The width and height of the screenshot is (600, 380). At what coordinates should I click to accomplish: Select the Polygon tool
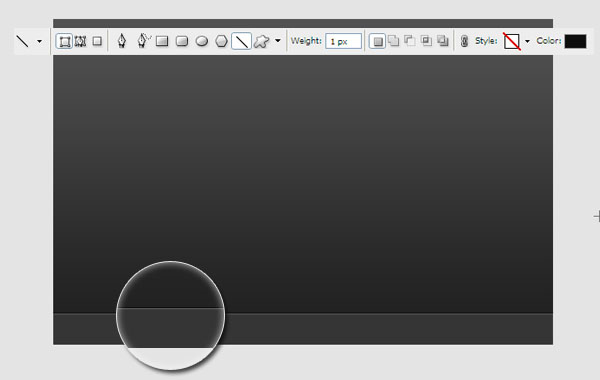[x=221, y=41]
